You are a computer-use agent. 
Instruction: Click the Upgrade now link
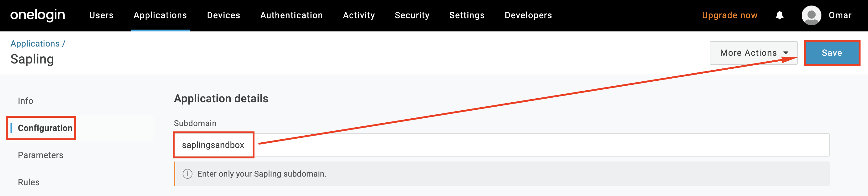point(730,15)
